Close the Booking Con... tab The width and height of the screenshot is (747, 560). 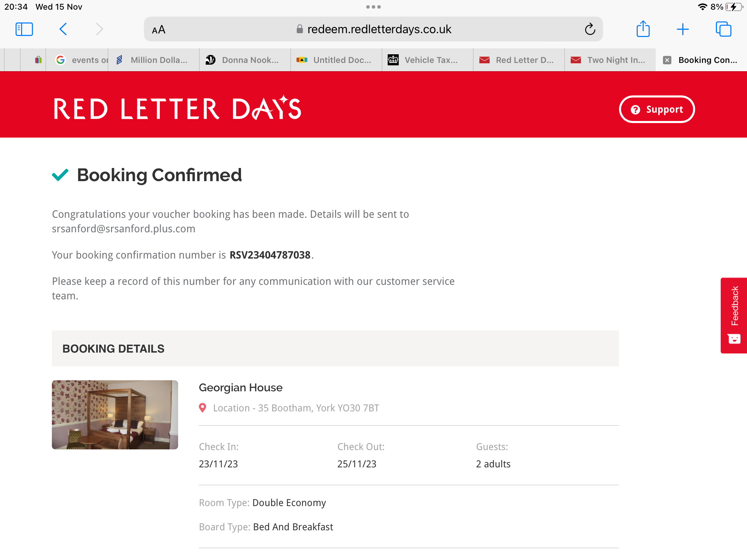(x=667, y=60)
